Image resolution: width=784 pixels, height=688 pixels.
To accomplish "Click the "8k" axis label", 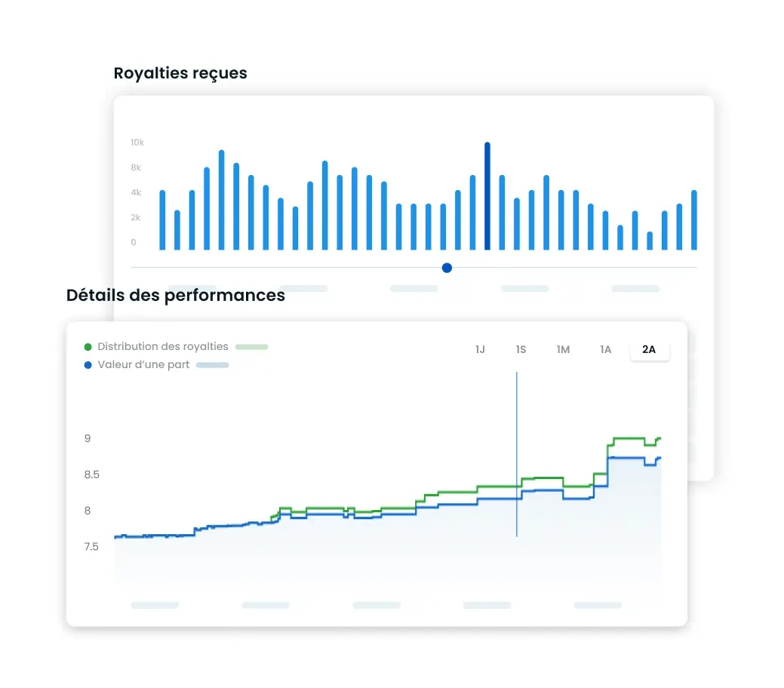I will click(x=136, y=167).
